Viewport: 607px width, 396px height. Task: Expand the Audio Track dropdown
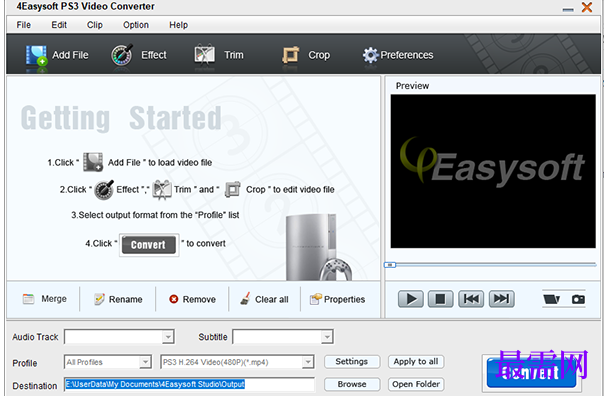coord(168,337)
